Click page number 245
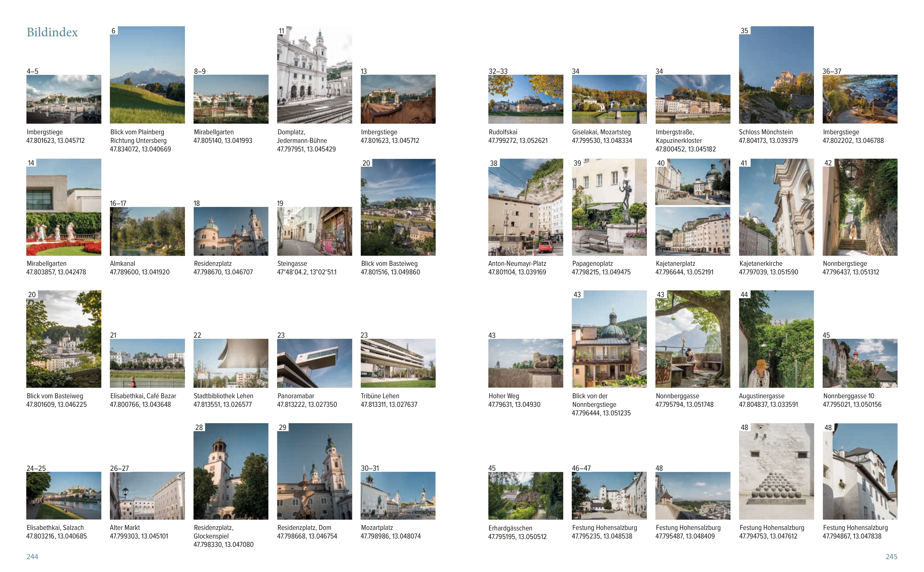 pyautogui.click(x=891, y=557)
